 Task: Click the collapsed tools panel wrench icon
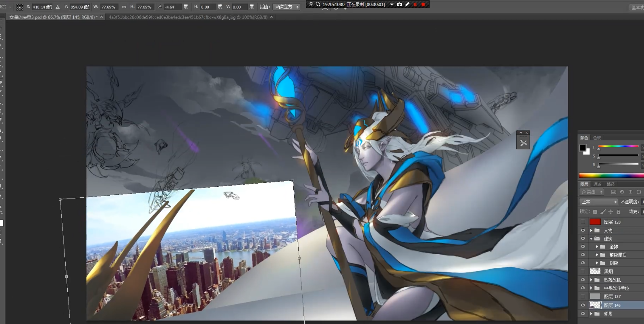[x=523, y=143]
